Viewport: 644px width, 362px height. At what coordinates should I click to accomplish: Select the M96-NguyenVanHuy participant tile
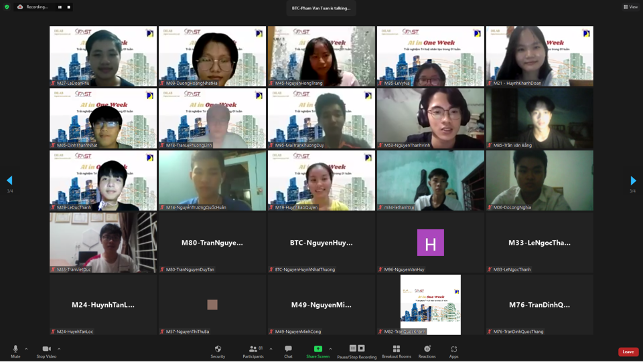click(x=430, y=242)
